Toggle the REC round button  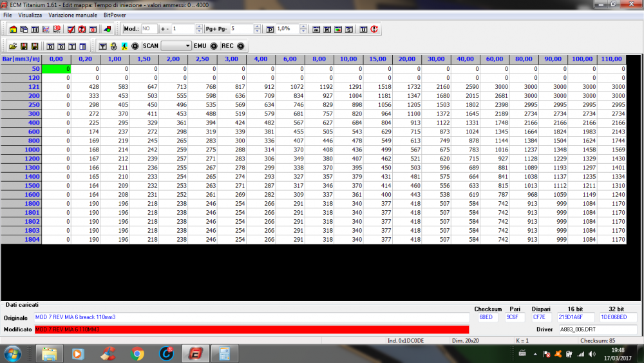(241, 46)
